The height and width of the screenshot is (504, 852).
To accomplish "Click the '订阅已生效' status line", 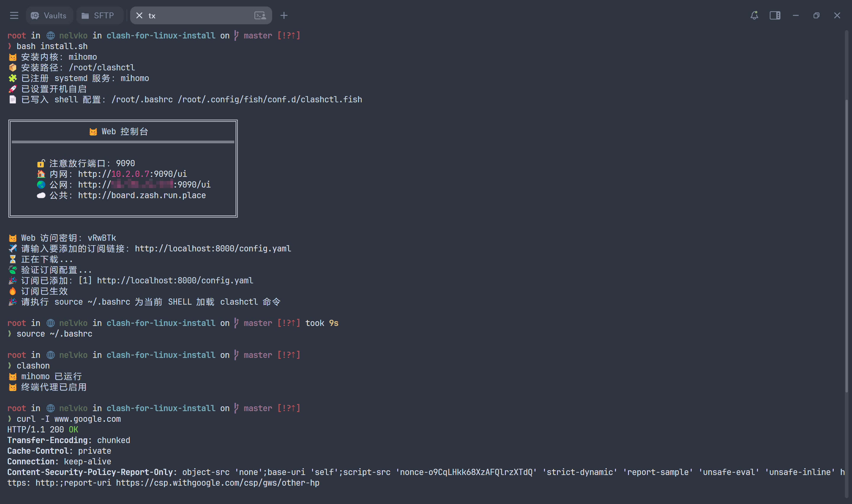I will tap(38, 291).
